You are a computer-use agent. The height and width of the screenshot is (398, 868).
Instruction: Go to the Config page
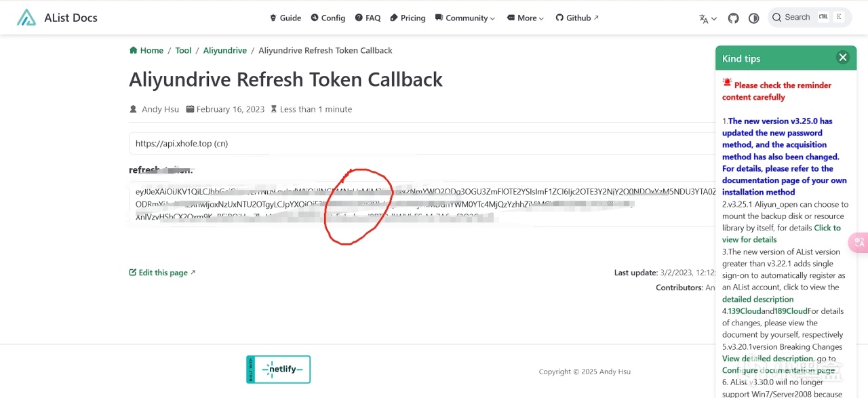[x=328, y=18]
